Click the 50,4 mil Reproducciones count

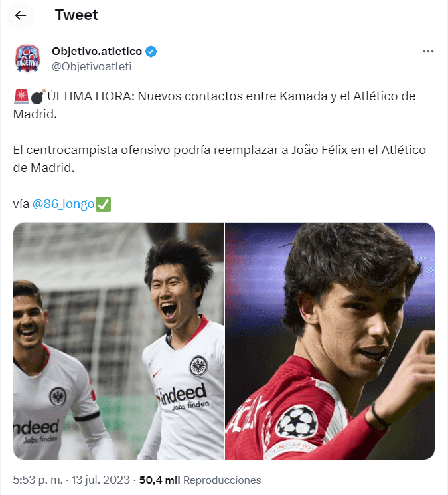(x=200, y=480)
